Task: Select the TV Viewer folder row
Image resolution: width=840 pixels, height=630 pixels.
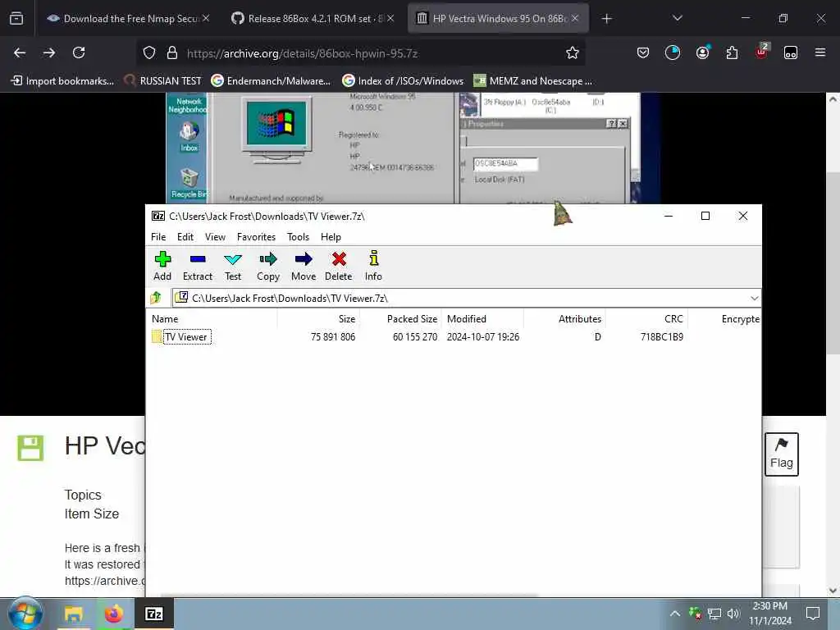Action: (453, 337)
